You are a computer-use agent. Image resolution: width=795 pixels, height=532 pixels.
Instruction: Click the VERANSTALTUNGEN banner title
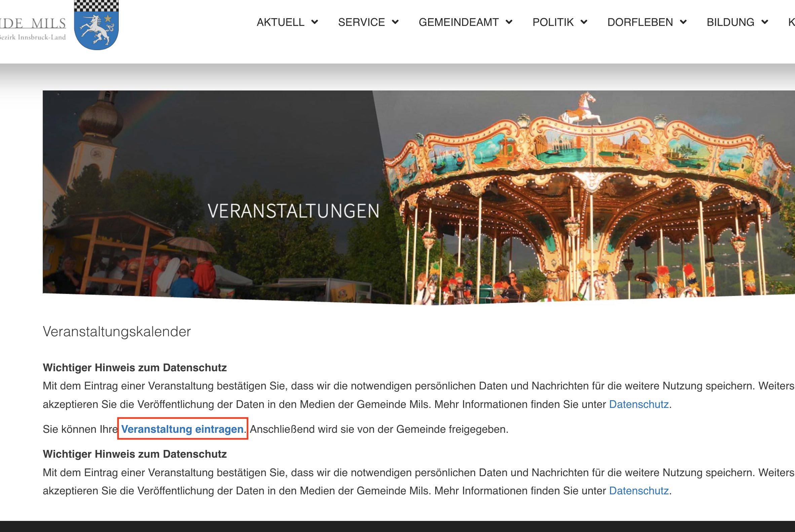pos(294,211)
